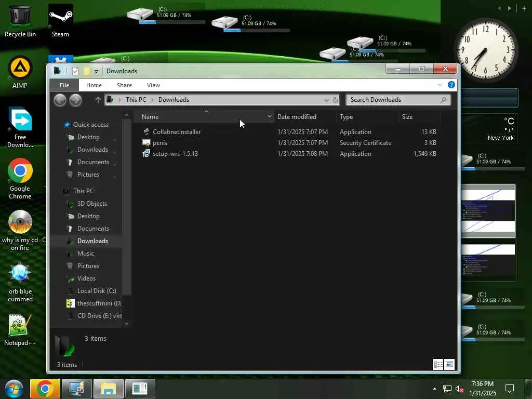Open the Music folder in navigation pane
Viewport: 532px width, 399px height.
pyautogui.click(x=86, y=254)
